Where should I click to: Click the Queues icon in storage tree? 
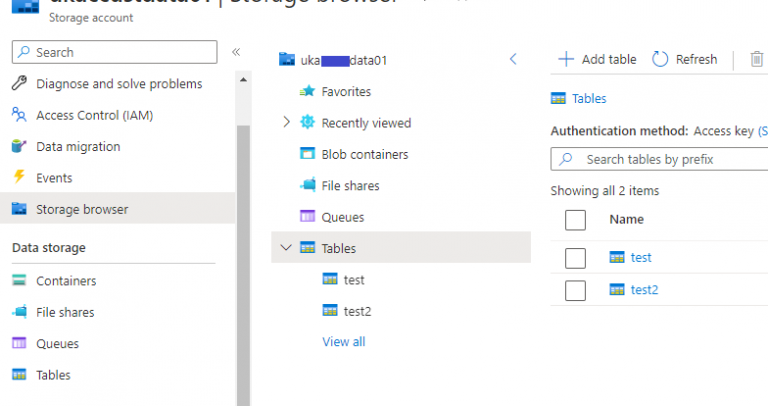[x=307, y=216]
